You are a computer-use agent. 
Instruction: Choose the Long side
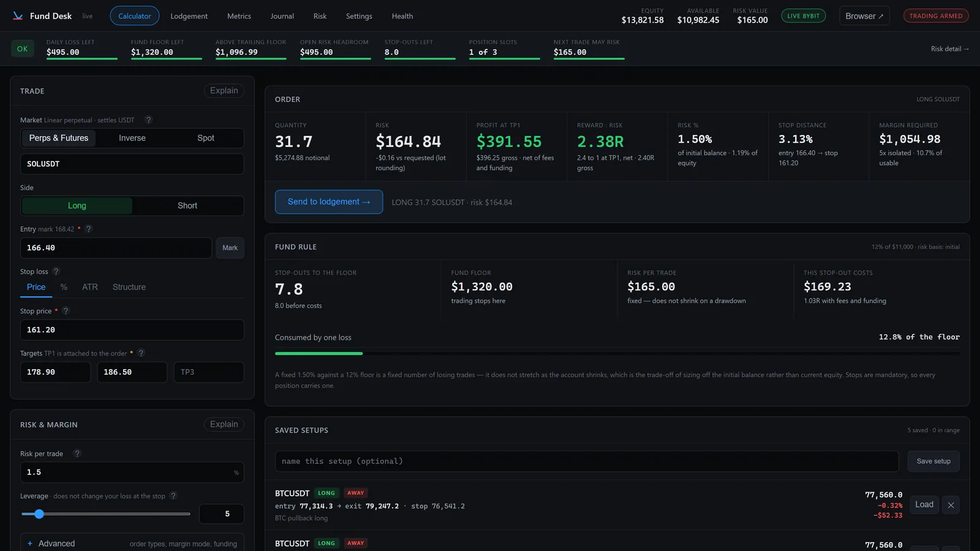(x=77, y=206)
